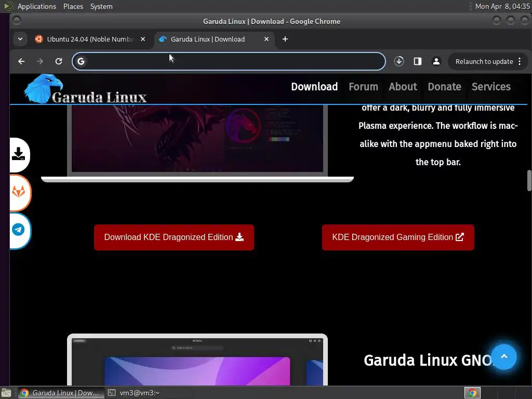Open the Telegram sidebar icon
This screenshot has height=399, width=532.
pyautogui.click(x=19, y=230)
